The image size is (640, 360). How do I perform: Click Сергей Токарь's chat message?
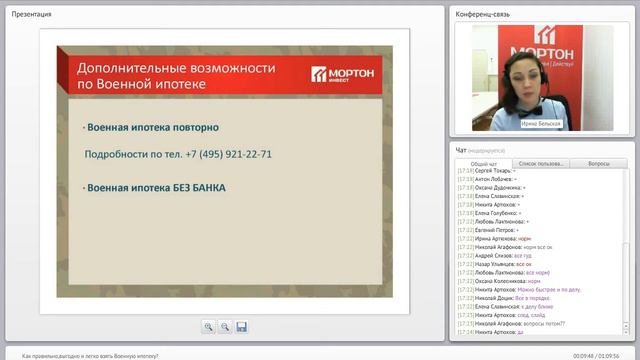coord(487,171)
